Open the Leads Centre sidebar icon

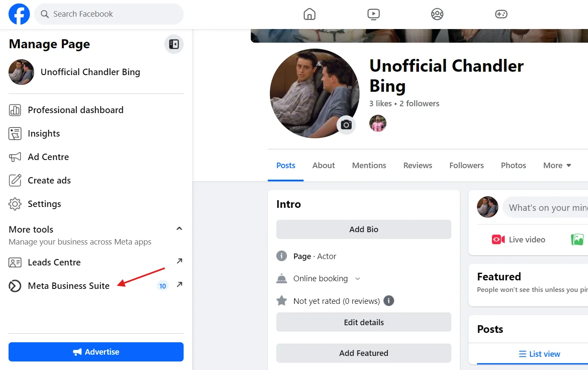15,262
